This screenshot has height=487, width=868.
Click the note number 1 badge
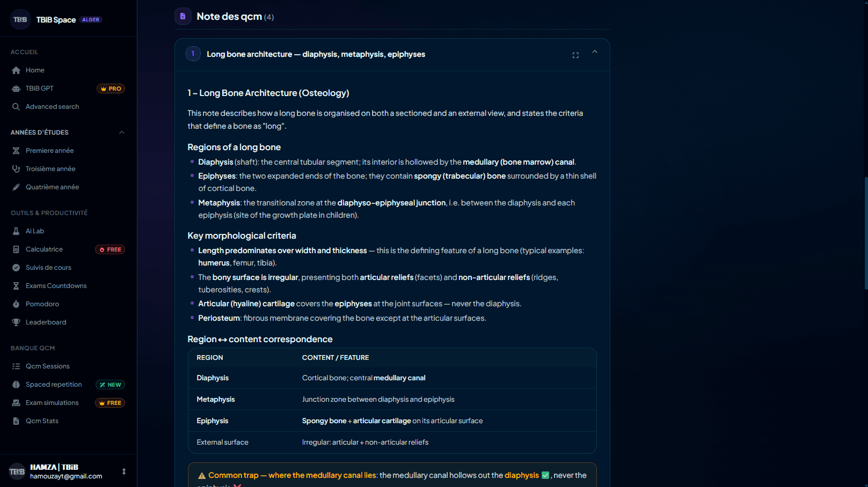pyautogui.click(x=193, y=54)
